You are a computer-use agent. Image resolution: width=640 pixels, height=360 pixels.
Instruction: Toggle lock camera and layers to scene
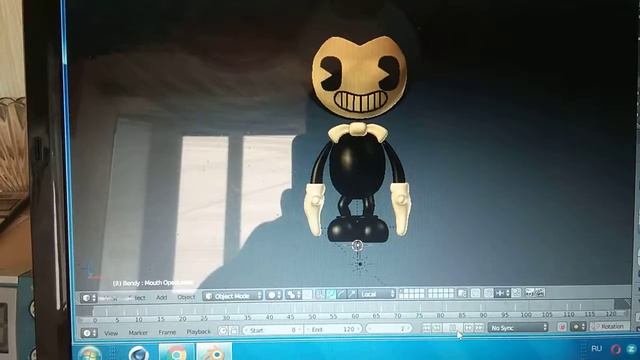[x=462, y=293]
